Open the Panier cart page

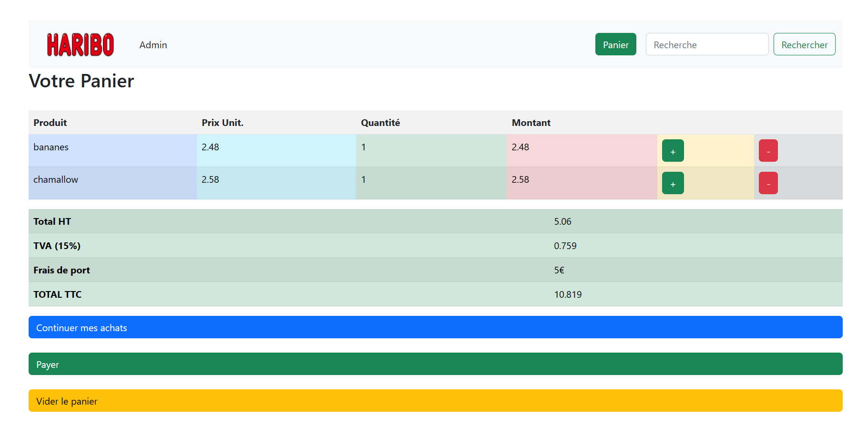(615, 44)
